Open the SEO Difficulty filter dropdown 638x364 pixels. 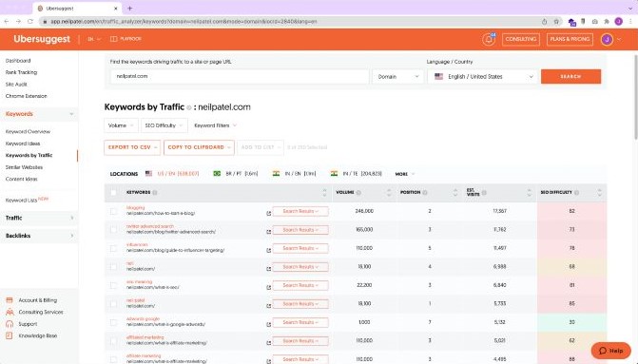[x=164, y=125]
